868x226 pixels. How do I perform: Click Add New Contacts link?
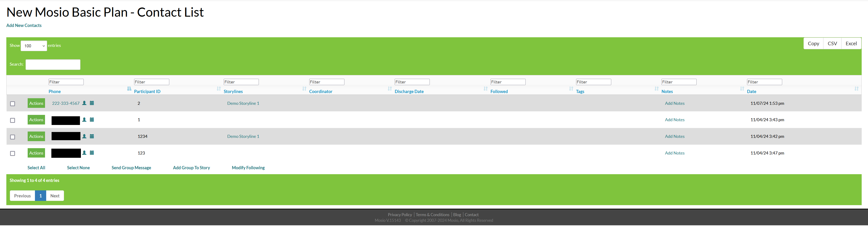[24, 26]
